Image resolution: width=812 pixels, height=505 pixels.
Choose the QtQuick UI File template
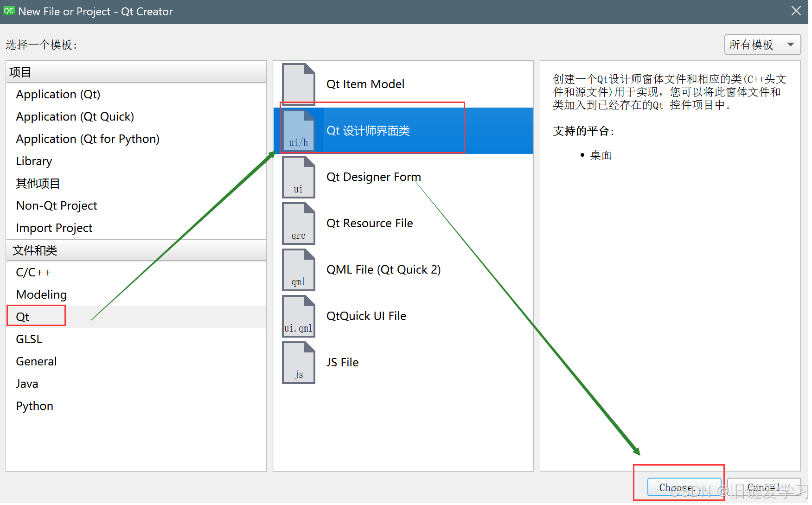403,316
